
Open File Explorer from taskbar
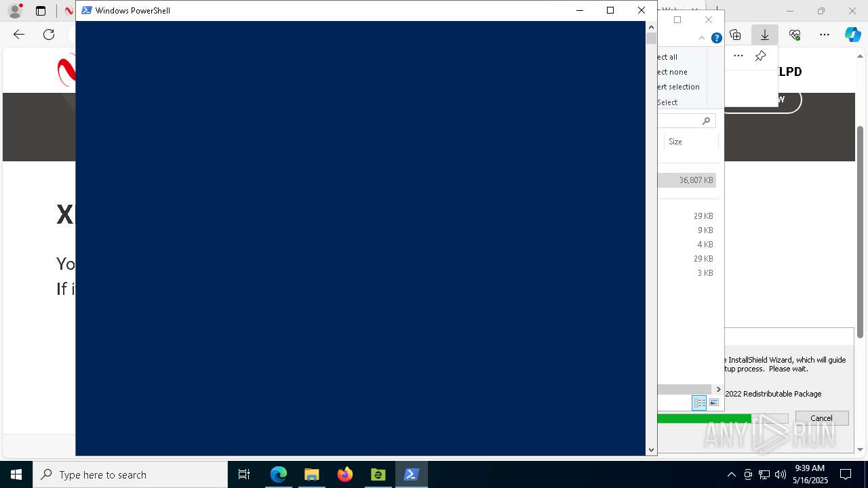point(311,474)
